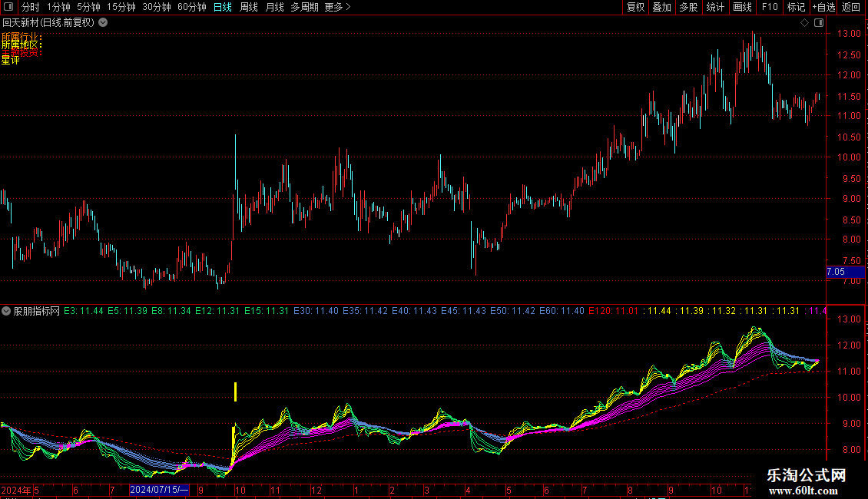The height and width of the screenshot is (499, 868).
Task: Open F10 company information
Action: point(769,8)
